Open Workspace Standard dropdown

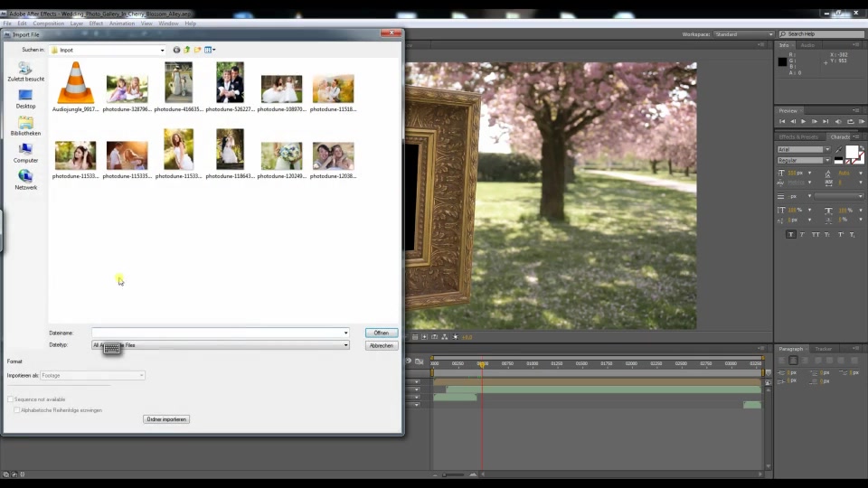(743, 34)
